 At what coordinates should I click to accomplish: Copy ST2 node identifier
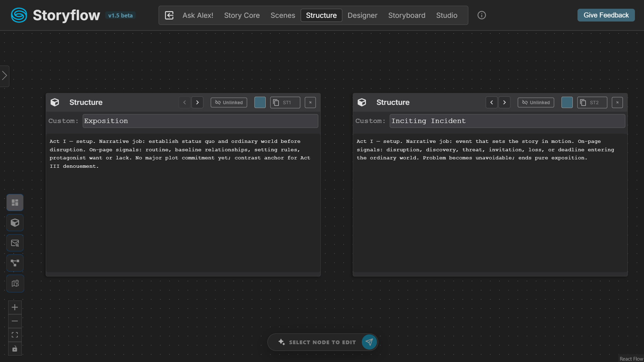(592, 103)
